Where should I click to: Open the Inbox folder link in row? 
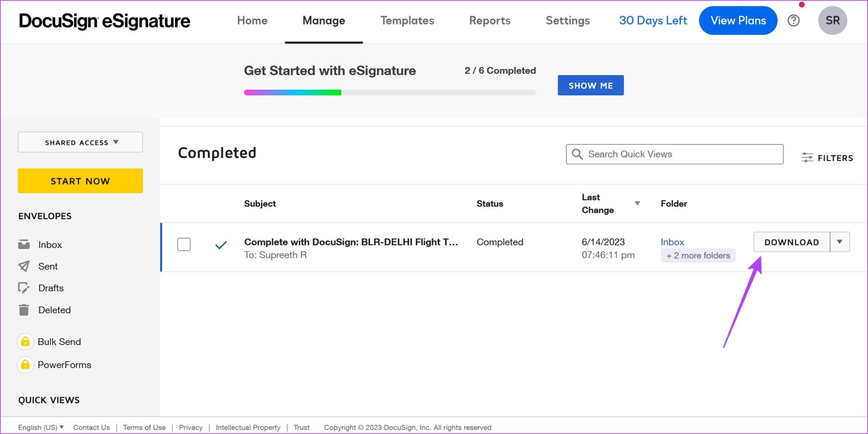[x=672, y=242]
